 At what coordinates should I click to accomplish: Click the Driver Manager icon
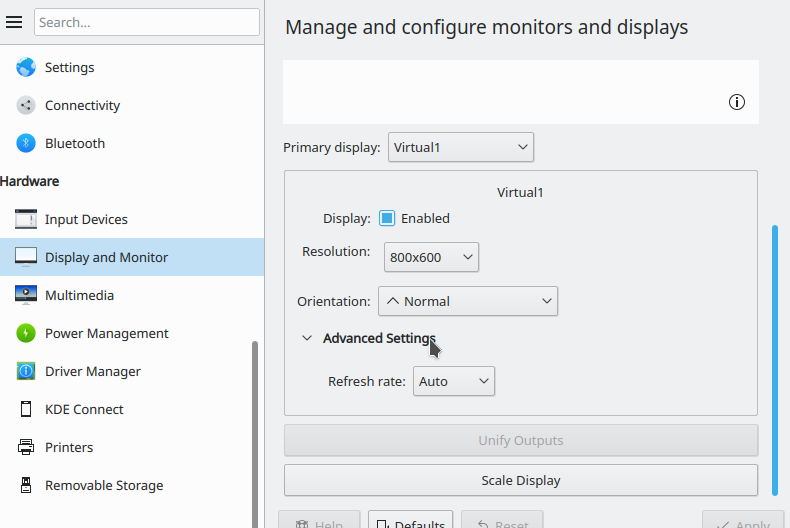26,371
